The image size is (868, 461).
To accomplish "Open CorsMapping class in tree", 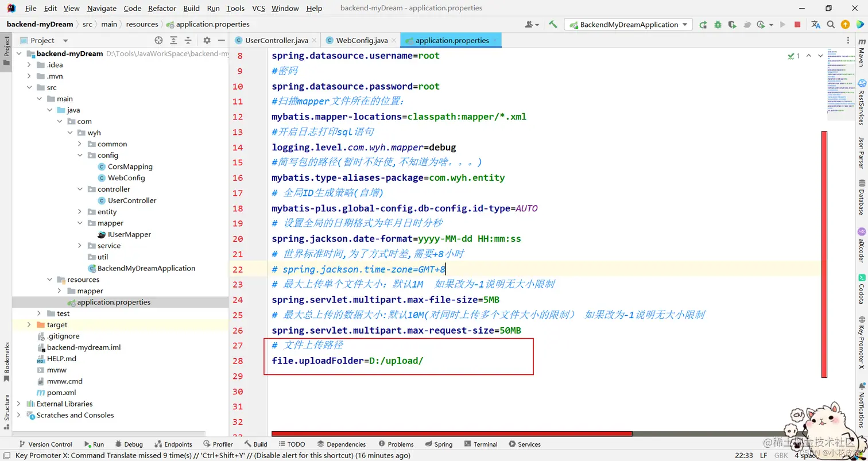I will tap(130, 166).
